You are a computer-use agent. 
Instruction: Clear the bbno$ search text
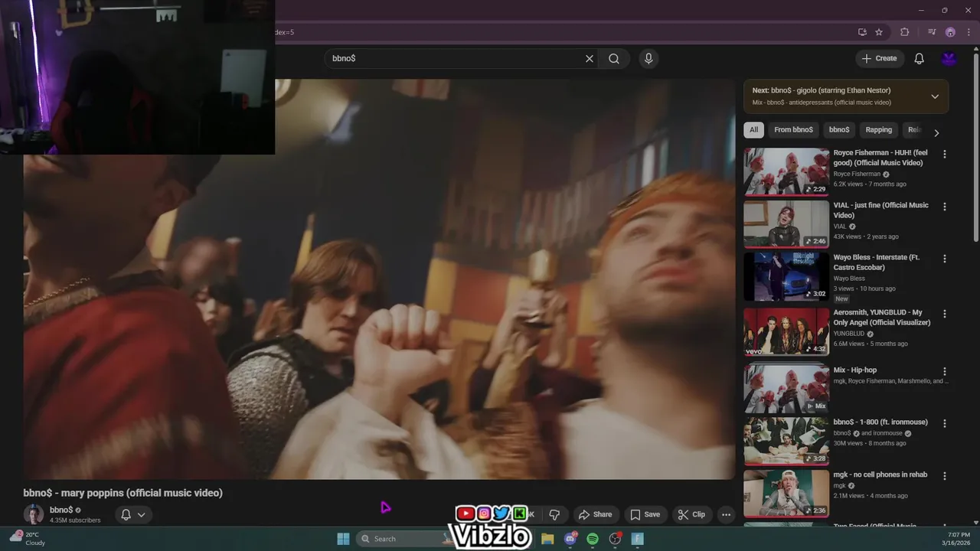point(590,59)
